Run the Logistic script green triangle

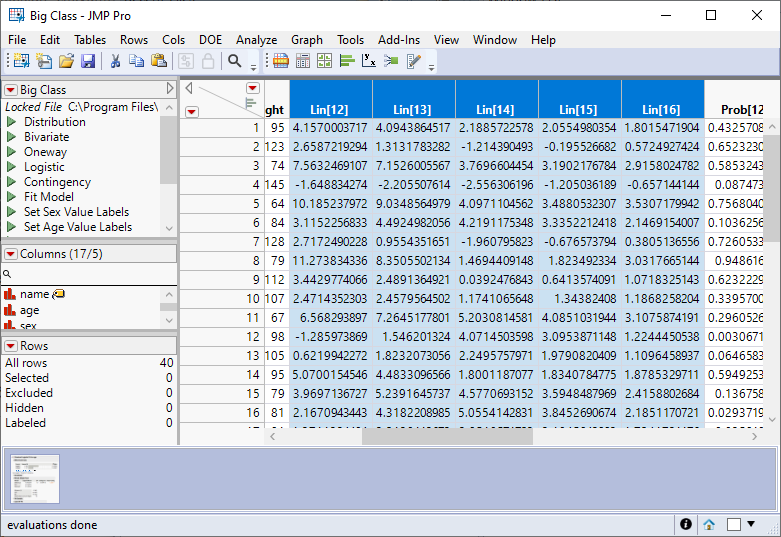click(12, 167)
